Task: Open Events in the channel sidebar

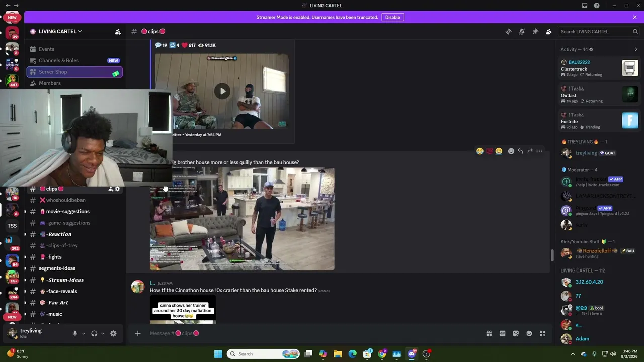Action: click(74, 49)
